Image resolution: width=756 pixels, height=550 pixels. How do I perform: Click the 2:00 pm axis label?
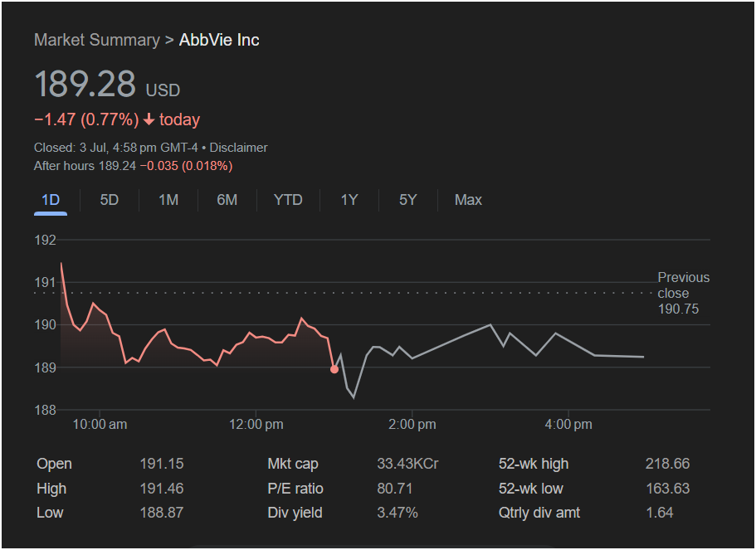pos(412,424)
